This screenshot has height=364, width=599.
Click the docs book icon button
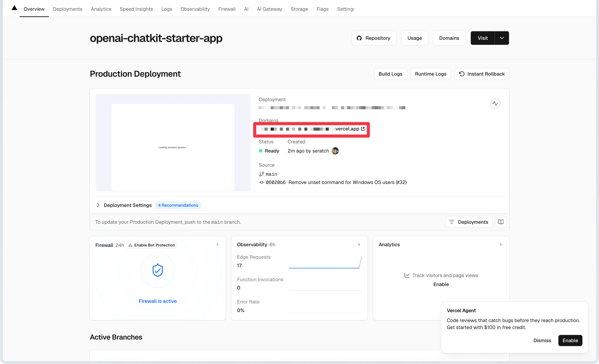500,222
